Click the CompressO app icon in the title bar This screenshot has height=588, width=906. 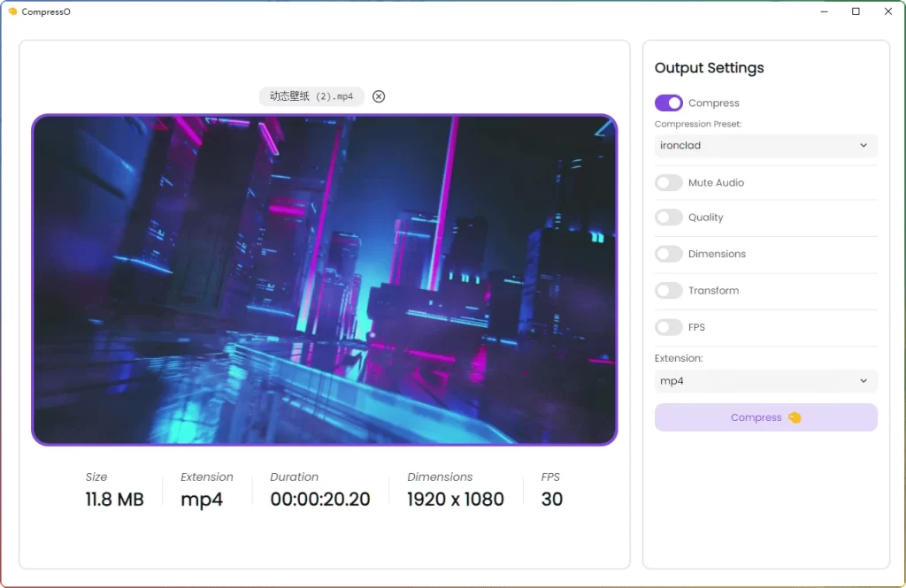12,11
